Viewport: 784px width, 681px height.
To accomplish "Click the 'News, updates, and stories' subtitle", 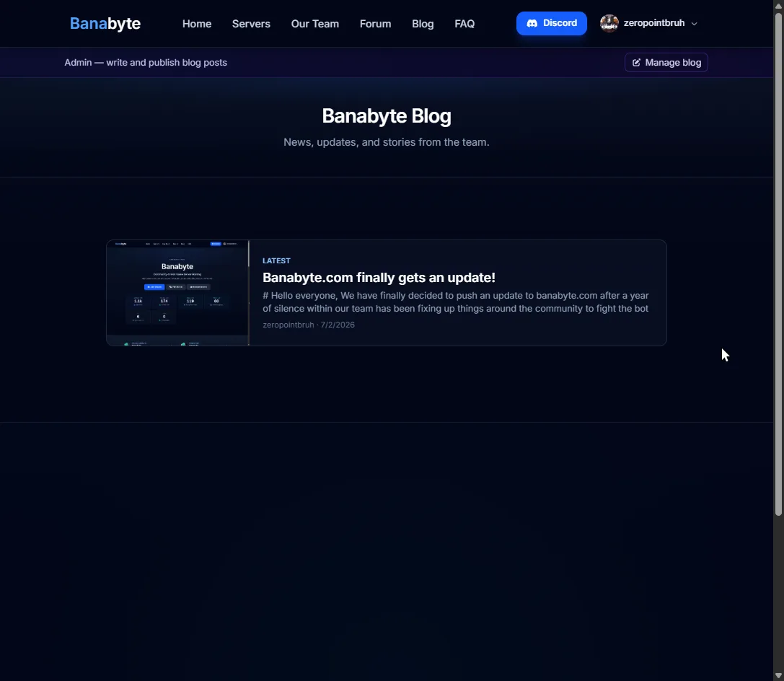I will (387, 142).
